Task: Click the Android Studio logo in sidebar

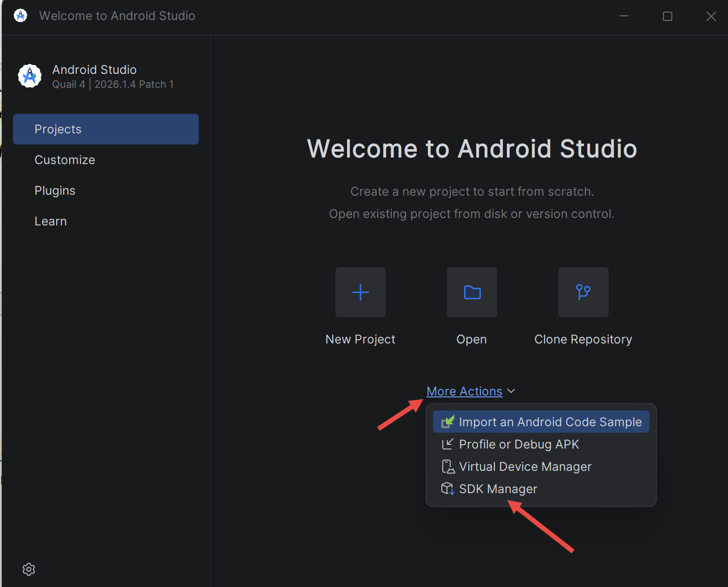Action: pos(30,76)
